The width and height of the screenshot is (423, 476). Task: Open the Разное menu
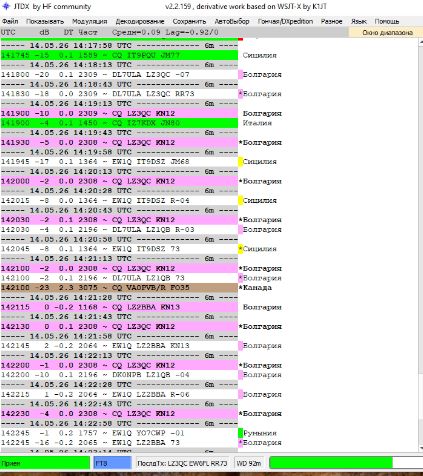[x=332, y=21]
